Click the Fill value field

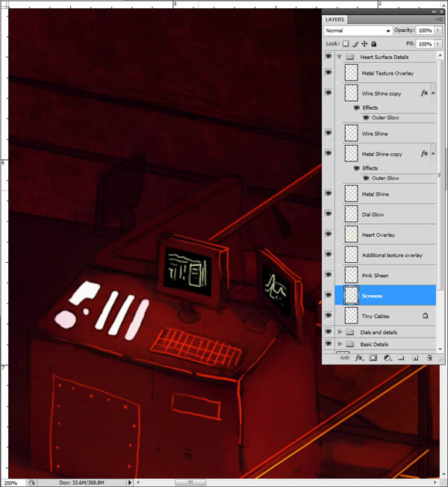coord(425,44)
